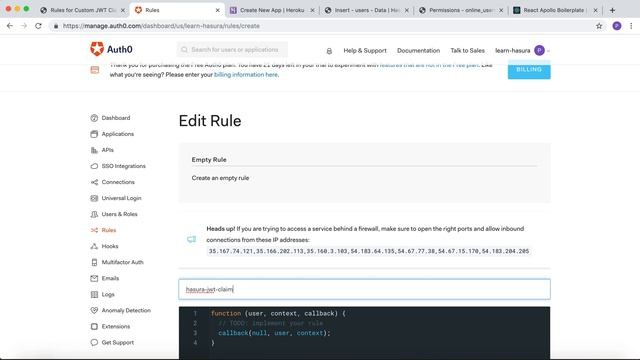
Task: Click the search magnifier icon
Action: (184, 50)
